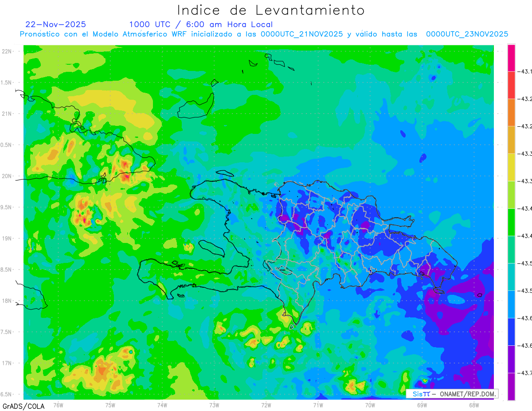The image size is (532, 411).
Task: Click the 72W longitude label
Action: click(266, 405)
